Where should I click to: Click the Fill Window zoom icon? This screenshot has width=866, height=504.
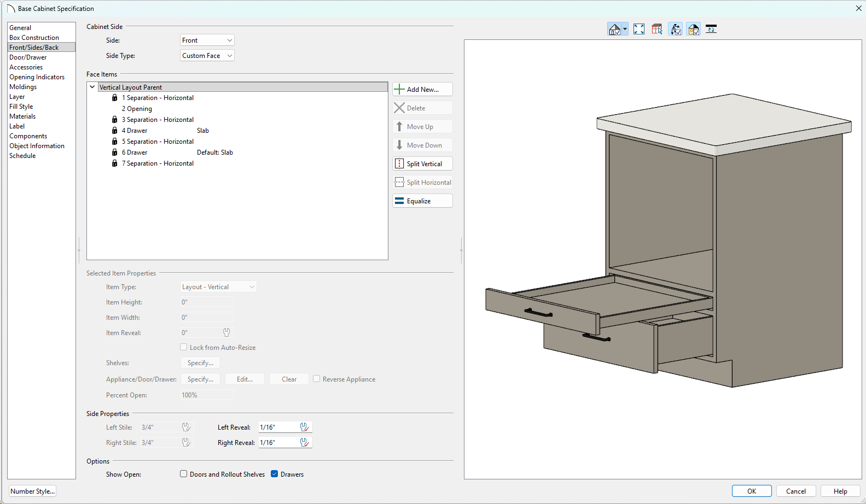(639, 30)
